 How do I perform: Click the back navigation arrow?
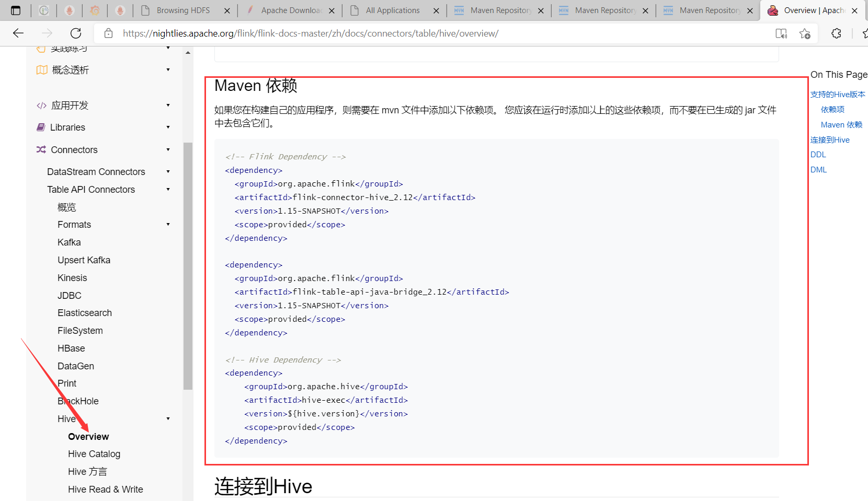tap(18, 33)
